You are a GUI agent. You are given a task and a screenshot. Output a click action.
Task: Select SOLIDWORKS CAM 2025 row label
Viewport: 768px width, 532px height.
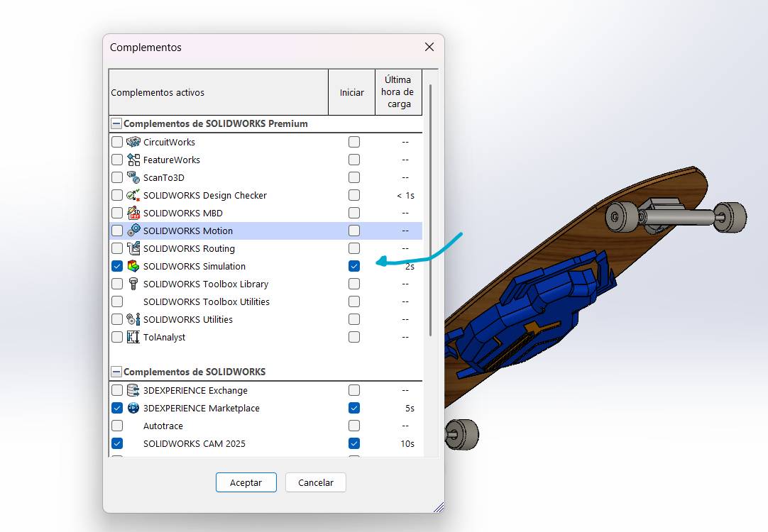[x=194, y=443]
